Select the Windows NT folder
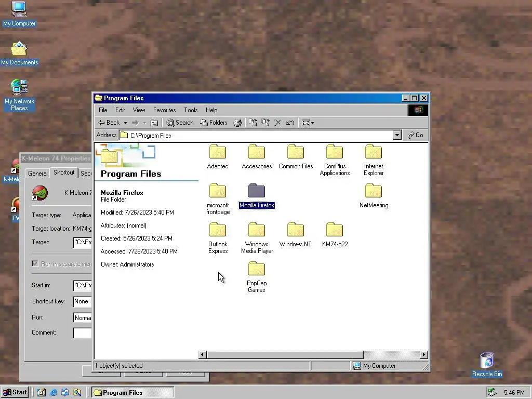Image resolution: width=532 pixels, height=399 pixels. pos(296,235)
